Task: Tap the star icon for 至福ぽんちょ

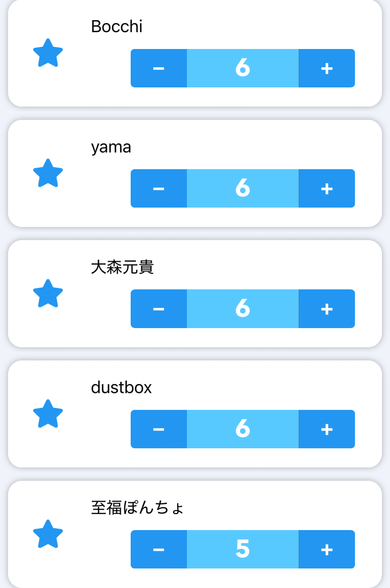Action: click(48, 534)
